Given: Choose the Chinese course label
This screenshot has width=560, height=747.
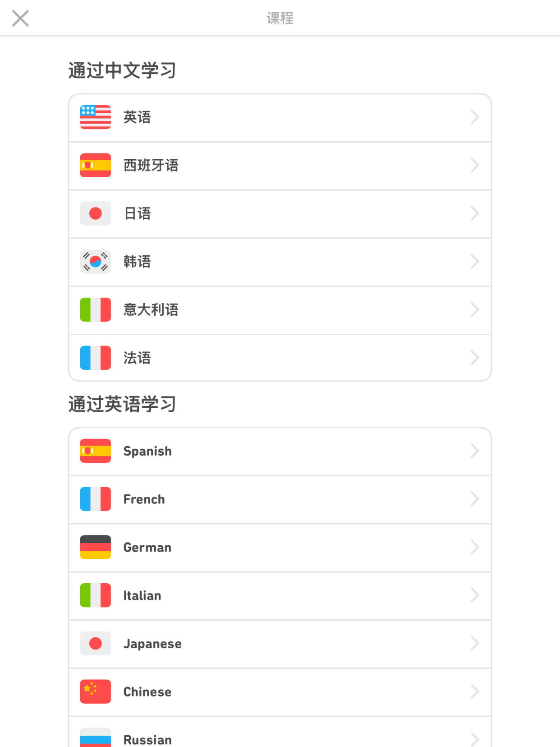Looking at the screenshot, I should point(147,692).
